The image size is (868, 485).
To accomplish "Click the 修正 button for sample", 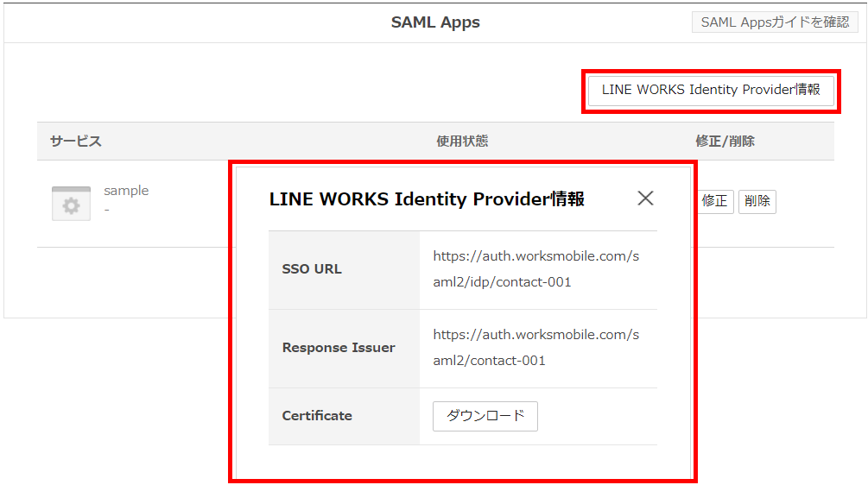I will pyautogui.click(x=714, y=201).
